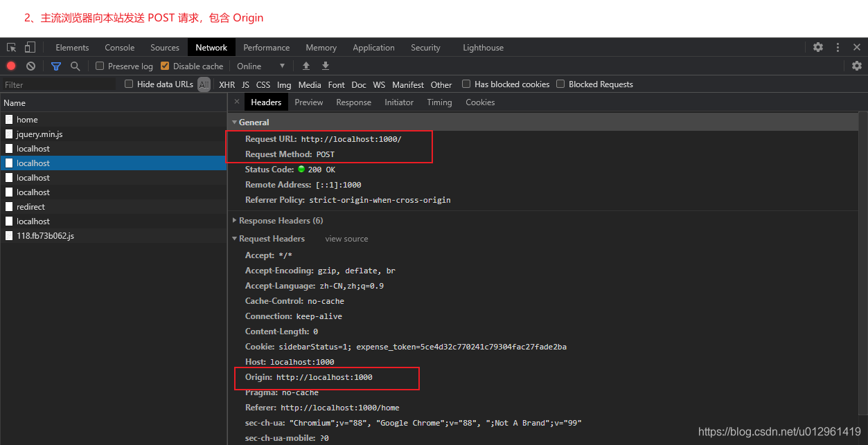Filter requests by Doc type
Image resolution: width=868 pixels, height=445 pixels.
(x=359, y=84)
